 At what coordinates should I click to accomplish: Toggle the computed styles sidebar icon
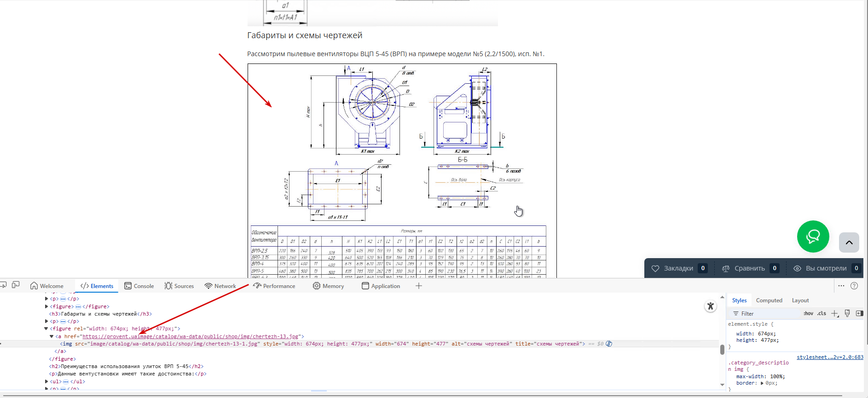(x=859, y=313)
